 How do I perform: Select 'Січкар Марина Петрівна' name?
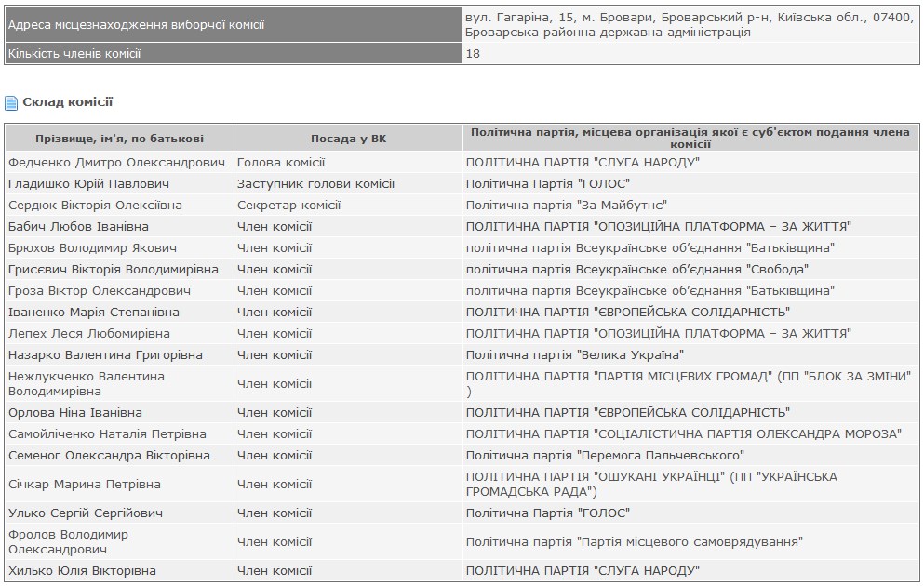(85, 485)
